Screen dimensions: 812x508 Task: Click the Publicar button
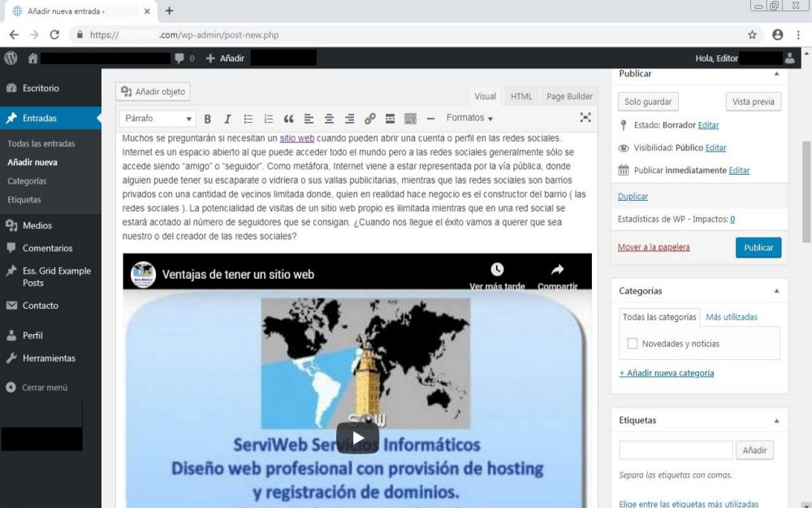758,248
